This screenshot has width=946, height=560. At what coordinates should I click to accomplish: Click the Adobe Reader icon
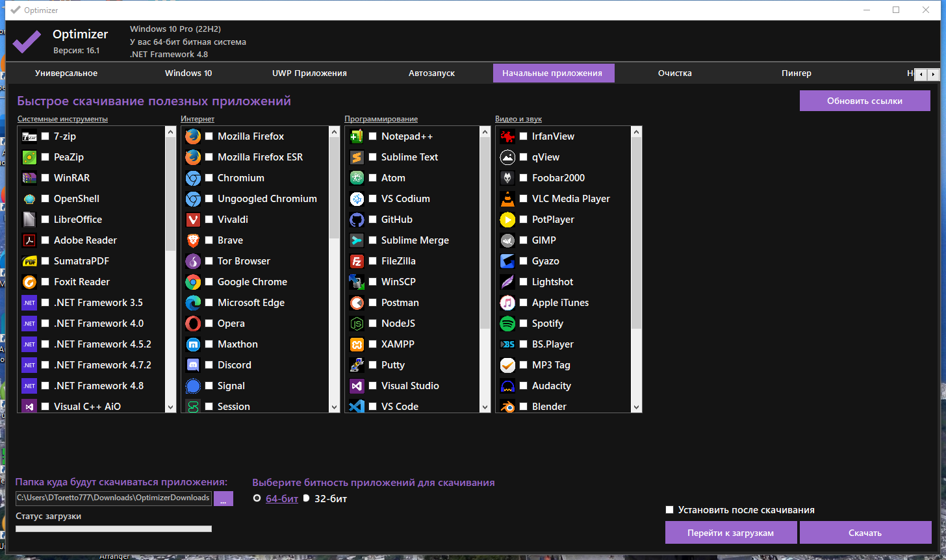coord(29,240)
